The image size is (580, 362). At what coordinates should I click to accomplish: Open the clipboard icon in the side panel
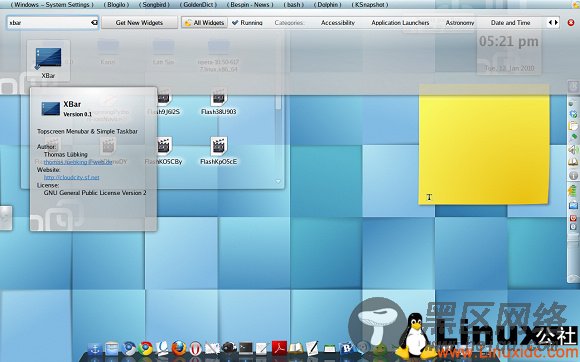(x=573, y=126)
